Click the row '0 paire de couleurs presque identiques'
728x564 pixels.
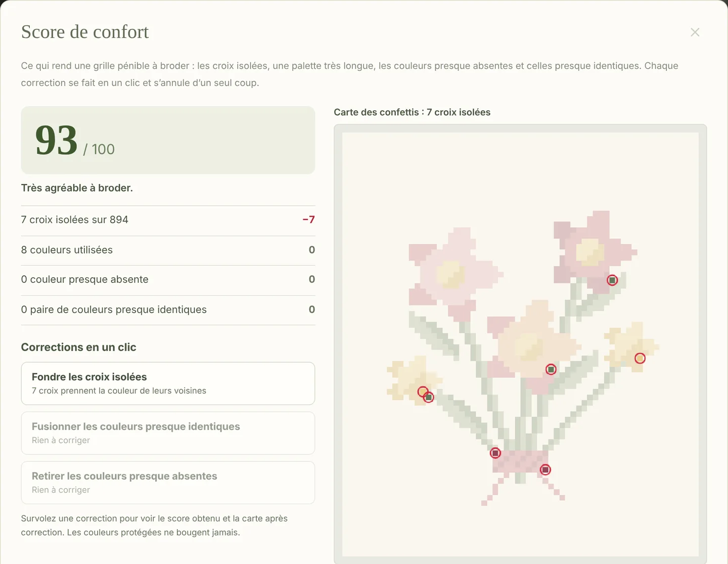(168, 310)
